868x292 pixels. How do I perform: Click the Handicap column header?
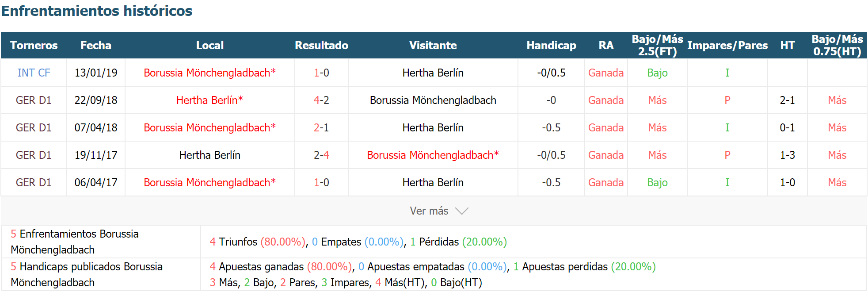pyautogui.click(x=551, y=45)
